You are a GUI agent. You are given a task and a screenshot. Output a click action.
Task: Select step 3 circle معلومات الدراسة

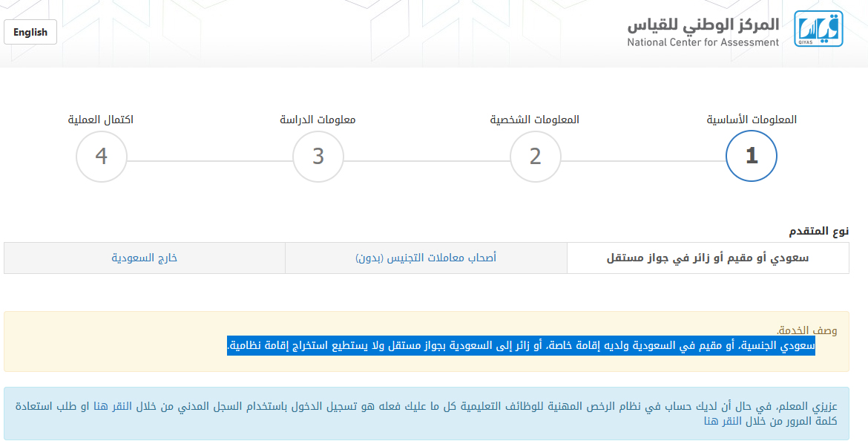318,156
